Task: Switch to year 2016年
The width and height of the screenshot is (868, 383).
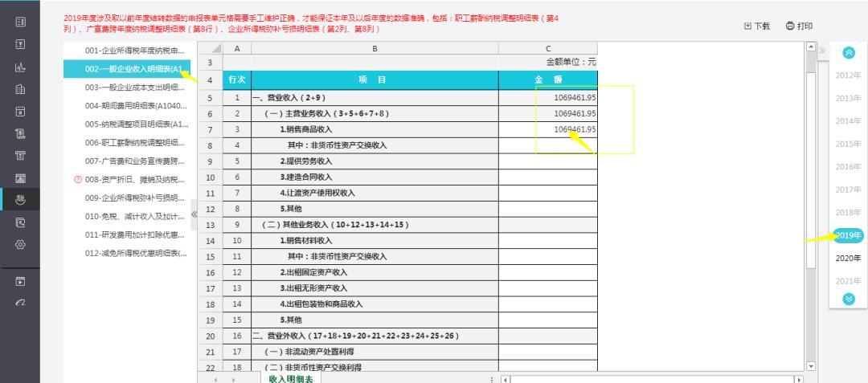Action: (x=848, y=167)
